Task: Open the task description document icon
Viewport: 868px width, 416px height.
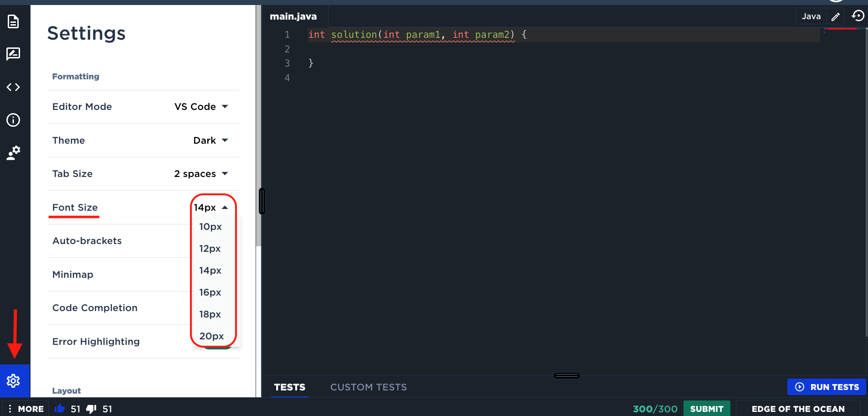Action: [13, 21]
